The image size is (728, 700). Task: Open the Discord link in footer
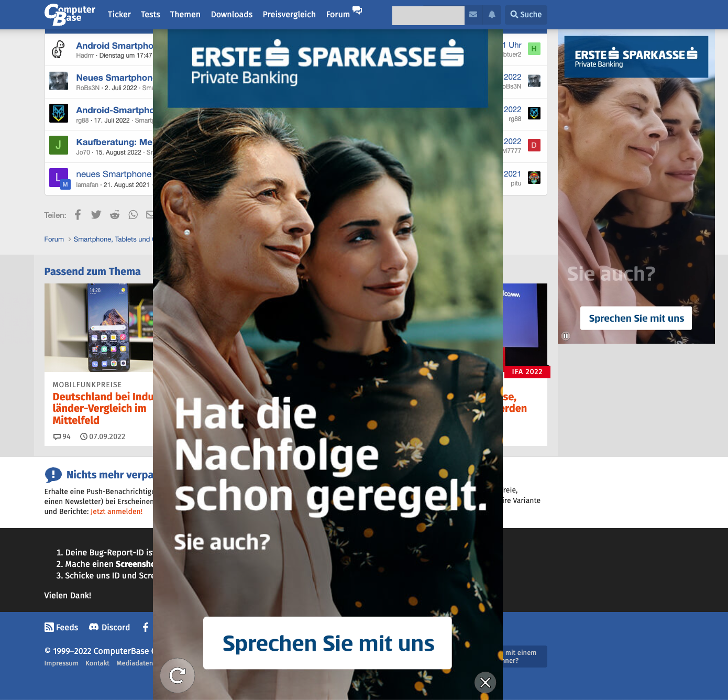(109, 627)
